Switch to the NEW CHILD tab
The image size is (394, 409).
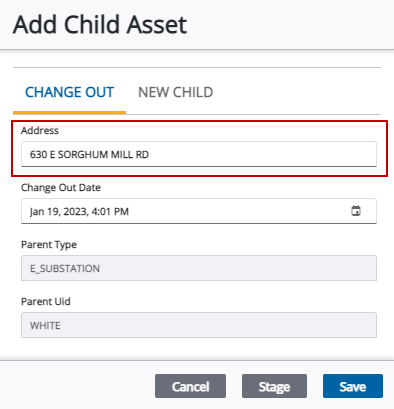[176, 92]
